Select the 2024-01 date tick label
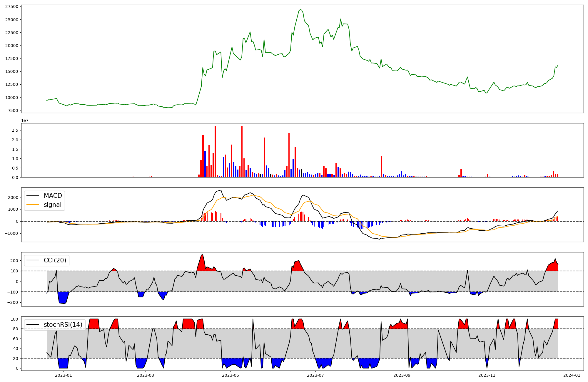Viewport: 588px width, 382px height. click(572, 375)
